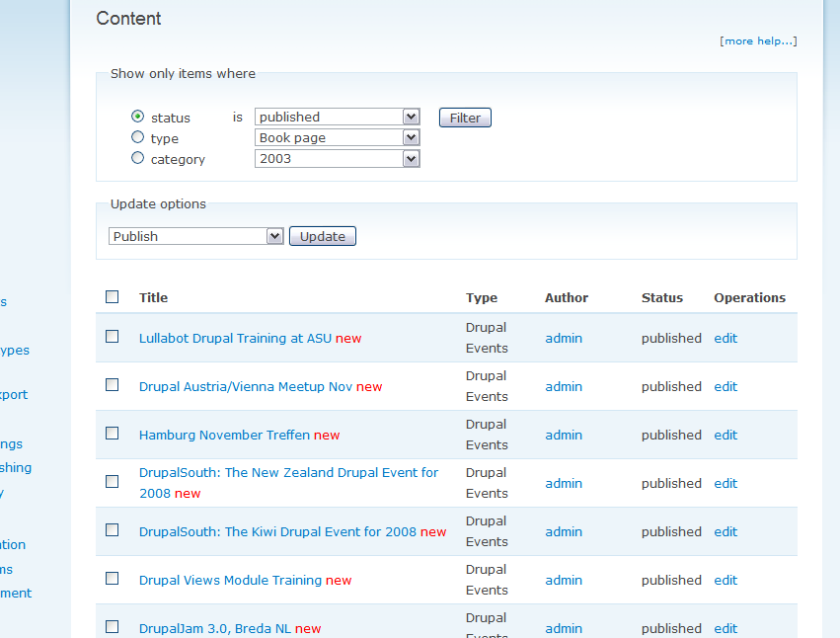
Task: Select the type radio button
Action: pos(138,137)
